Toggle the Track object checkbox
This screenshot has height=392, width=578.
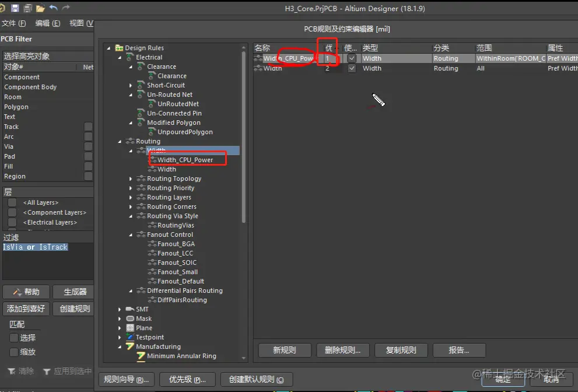tap(88, 127)
